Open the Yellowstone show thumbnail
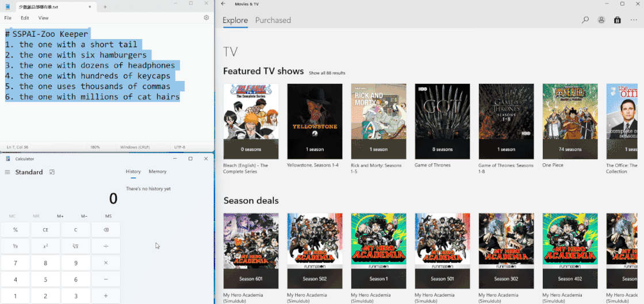Image resolution: width=644 pixels, height=304 pixels. pyautogui.click(x=315, y=121)
